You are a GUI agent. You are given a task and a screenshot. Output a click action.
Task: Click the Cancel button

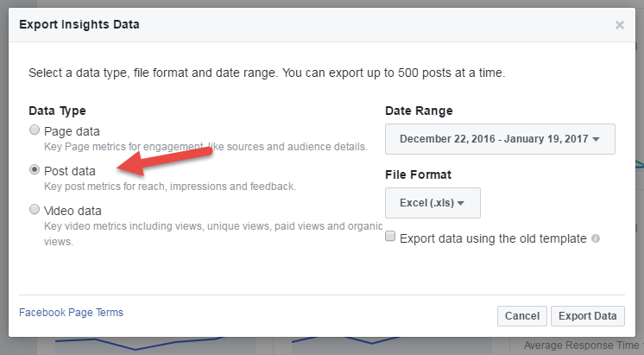(522, 316)
